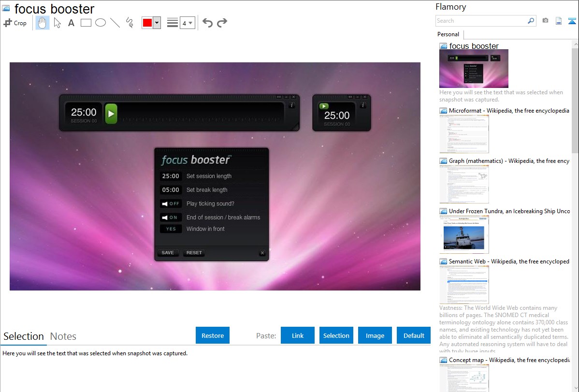Click the Paste Image button
This screenshot has height=392, width=579.
pyautogui.click(x=375, y=335)
